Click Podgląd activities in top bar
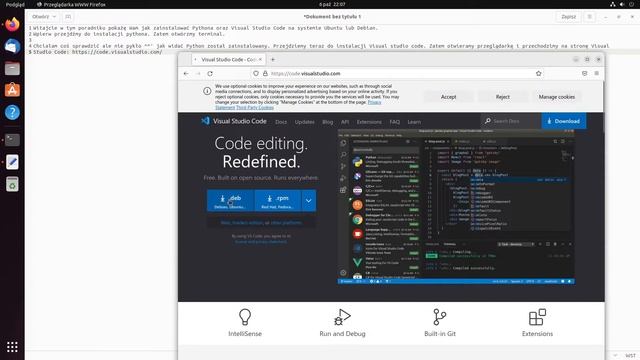Image resolution: width=640 pixels, height=360 pixels. pos(15,4)
